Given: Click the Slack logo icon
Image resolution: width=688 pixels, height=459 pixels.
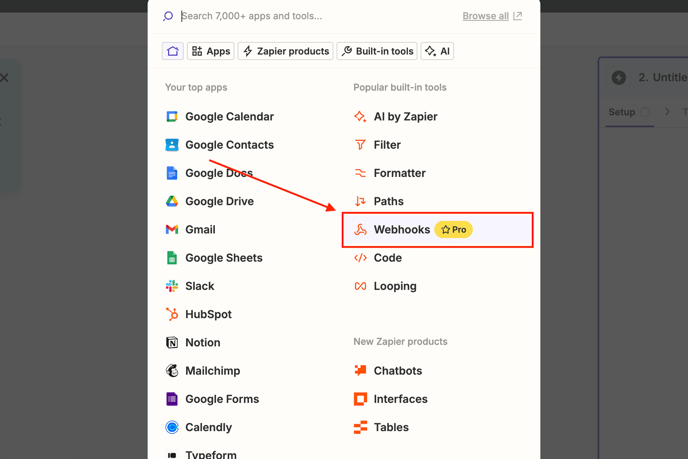Looking at the screenshot, I should coord(172,286).
